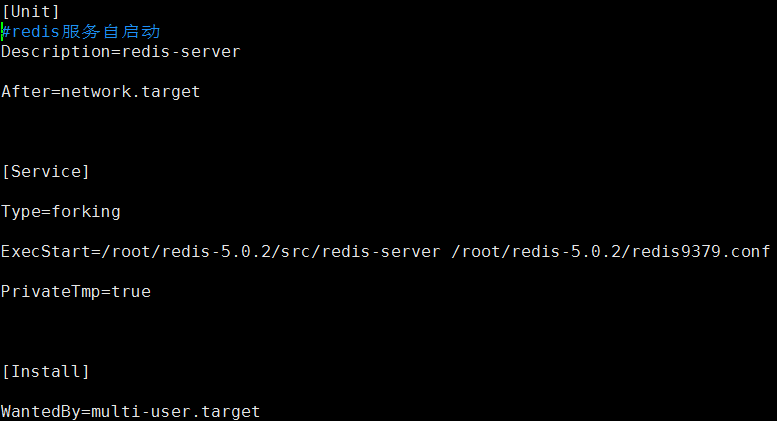Click the word network.target

tap(131, 92)
